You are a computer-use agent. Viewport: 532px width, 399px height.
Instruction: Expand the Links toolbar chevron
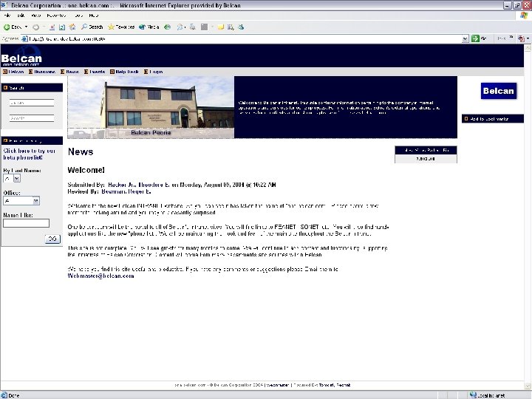[511, 38]
